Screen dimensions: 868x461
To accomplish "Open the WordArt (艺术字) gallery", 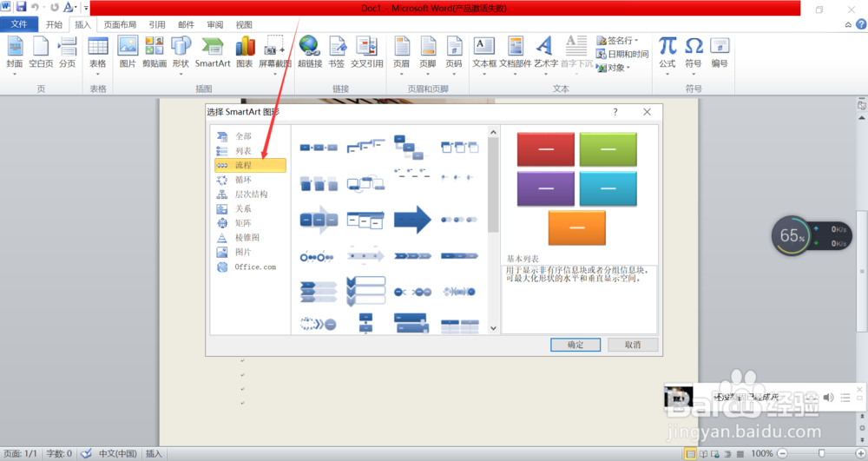I will click(x=546, y=55).
